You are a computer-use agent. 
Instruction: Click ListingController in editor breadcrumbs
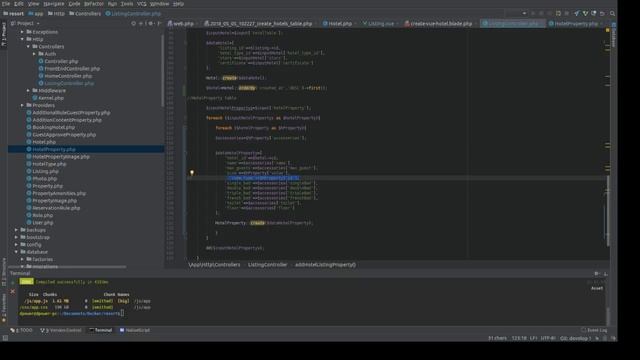pos(267,264)
